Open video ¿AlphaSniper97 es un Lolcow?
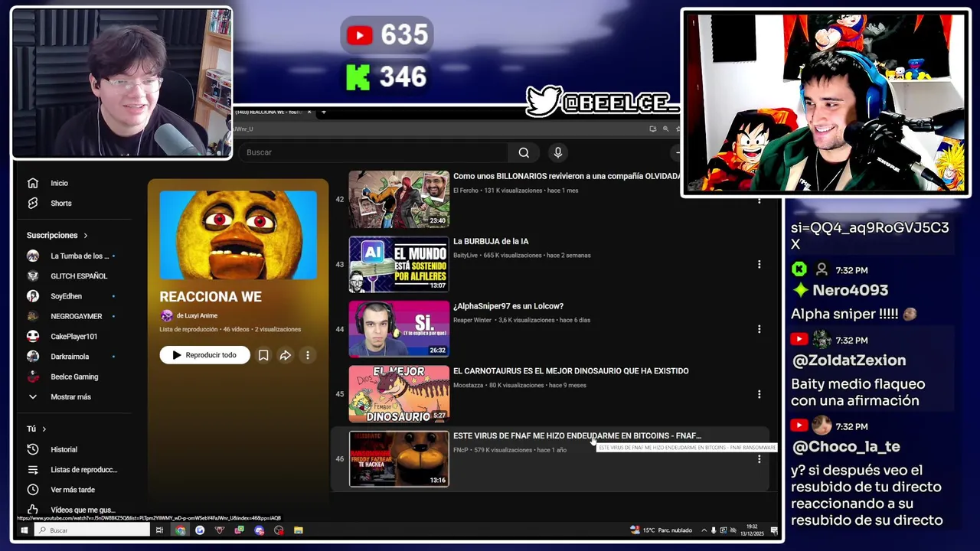Viewport: 980px width, 551px height. pyautogui.click(x=508, y=306)
